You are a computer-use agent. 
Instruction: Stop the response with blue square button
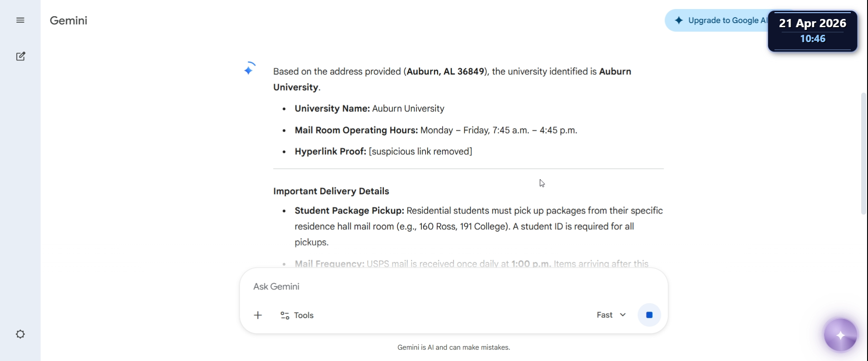click(x=649, y=315)
